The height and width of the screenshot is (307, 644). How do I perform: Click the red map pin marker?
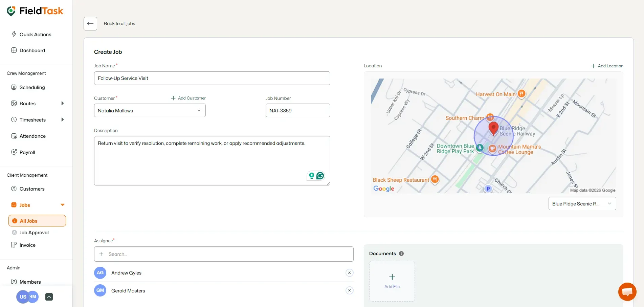click(493, 129)
